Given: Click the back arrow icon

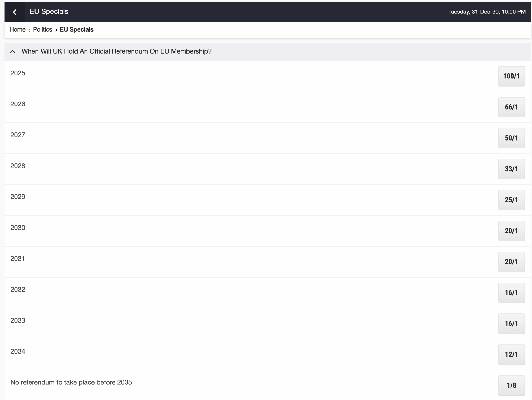Looking at the screenshot, I should 15,12.
